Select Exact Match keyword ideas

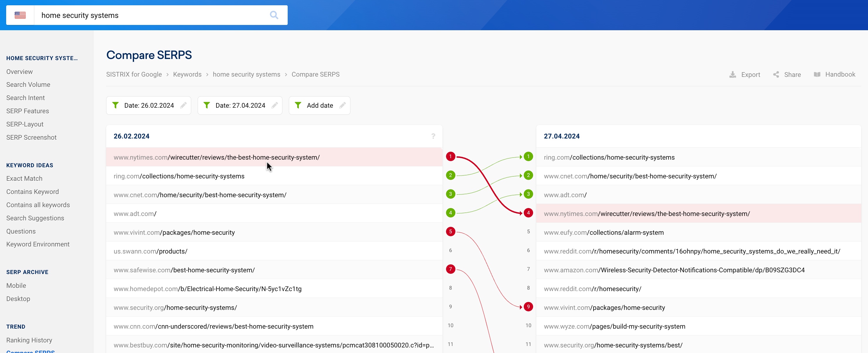24,179
